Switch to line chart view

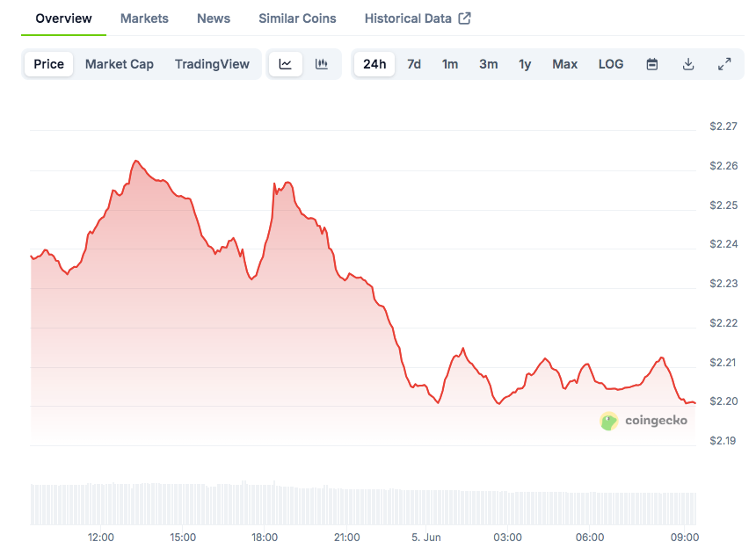click(286, 64)
